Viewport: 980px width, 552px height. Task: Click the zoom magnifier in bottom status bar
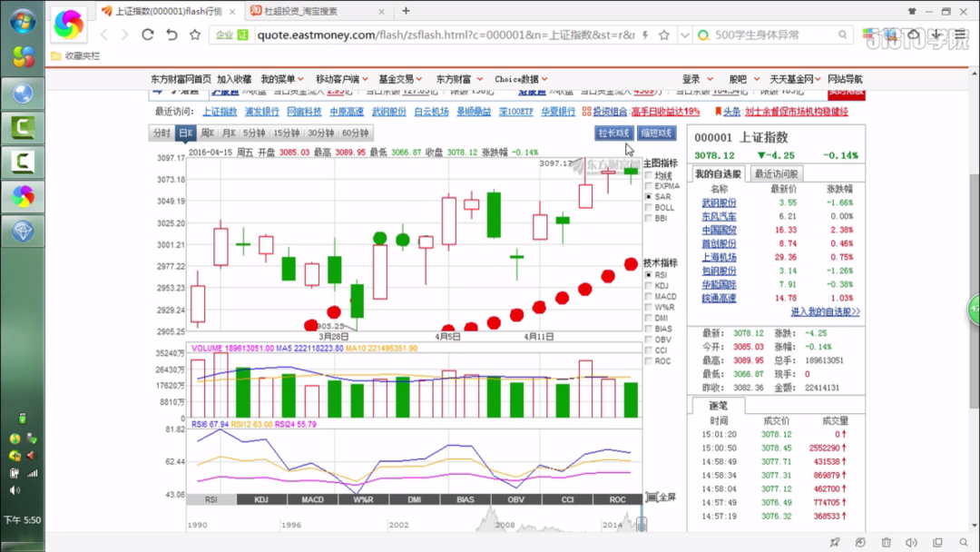[x=964, y=542]
